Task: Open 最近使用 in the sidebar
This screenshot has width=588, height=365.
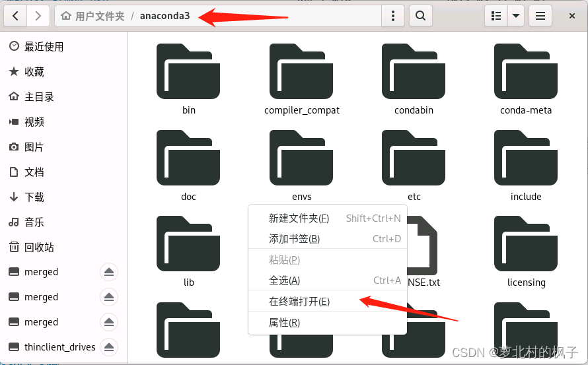Action: [63, 46]
